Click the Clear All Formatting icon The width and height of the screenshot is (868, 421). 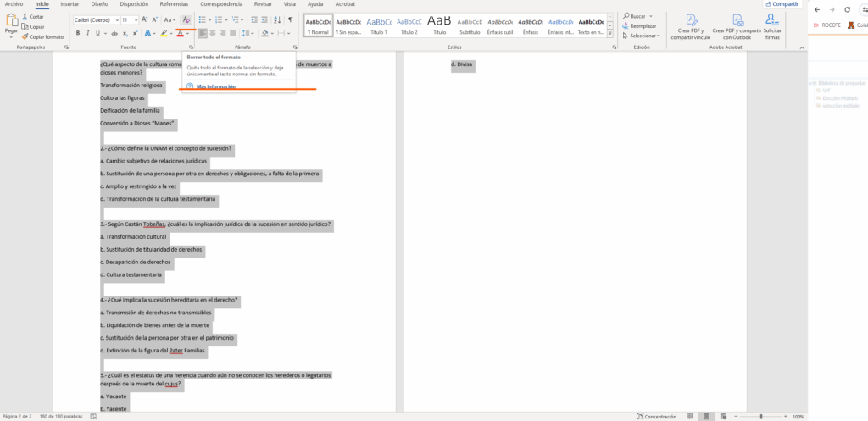tap(186, 19)
